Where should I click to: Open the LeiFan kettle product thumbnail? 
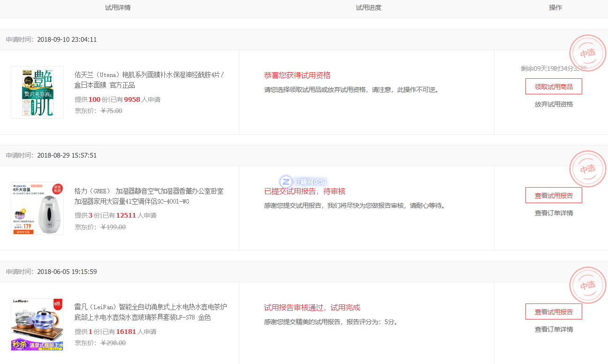pos(38,325)
